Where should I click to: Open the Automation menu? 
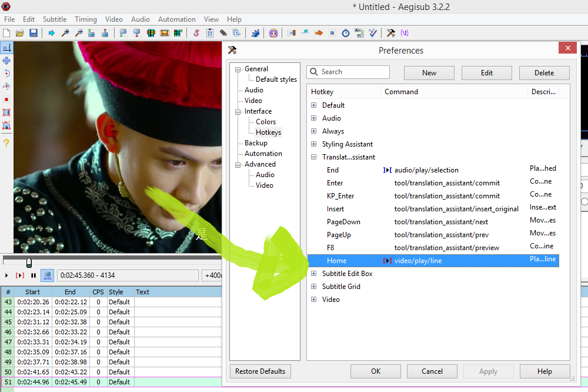(176, 19)
